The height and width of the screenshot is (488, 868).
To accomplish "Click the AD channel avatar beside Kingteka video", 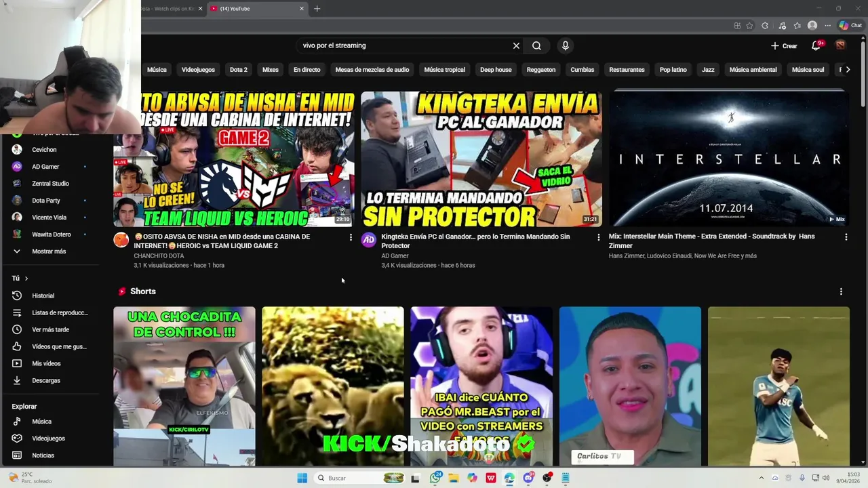I will pos(368,240).
